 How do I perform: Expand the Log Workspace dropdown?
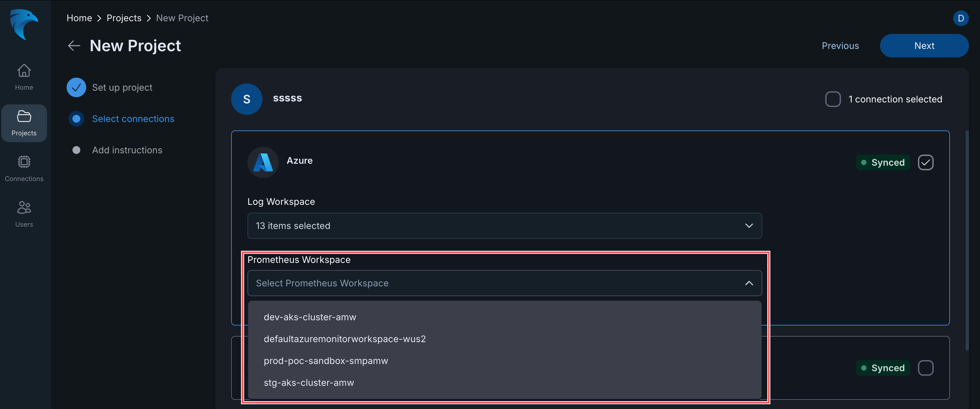click(504, 226)
